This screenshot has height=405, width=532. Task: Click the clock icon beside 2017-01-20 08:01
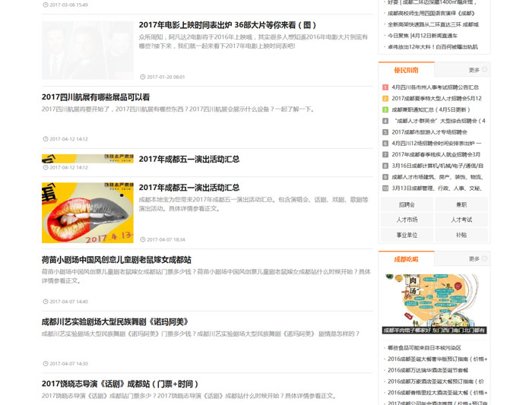142,77
